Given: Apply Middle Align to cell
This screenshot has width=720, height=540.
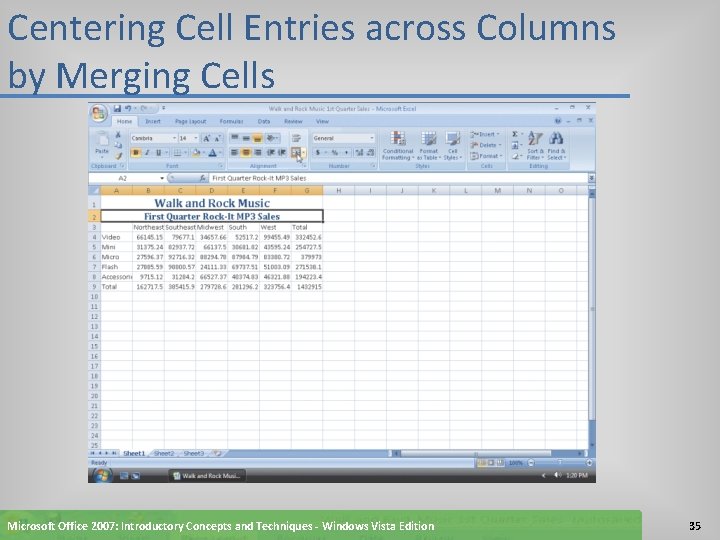Looking at the screenshot, I should 246,138.
